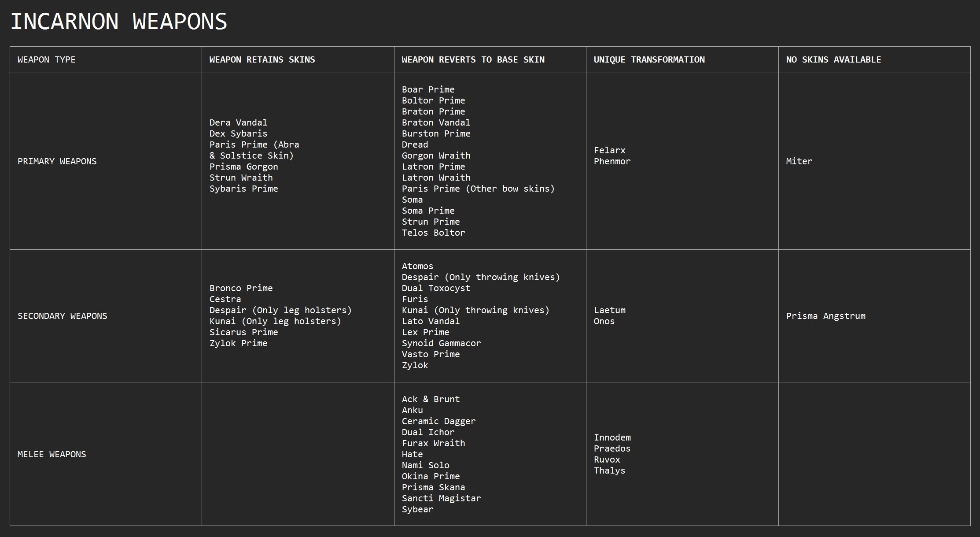
Task: Click the PRIMARY WEAPONS row label
Action: 57,161
